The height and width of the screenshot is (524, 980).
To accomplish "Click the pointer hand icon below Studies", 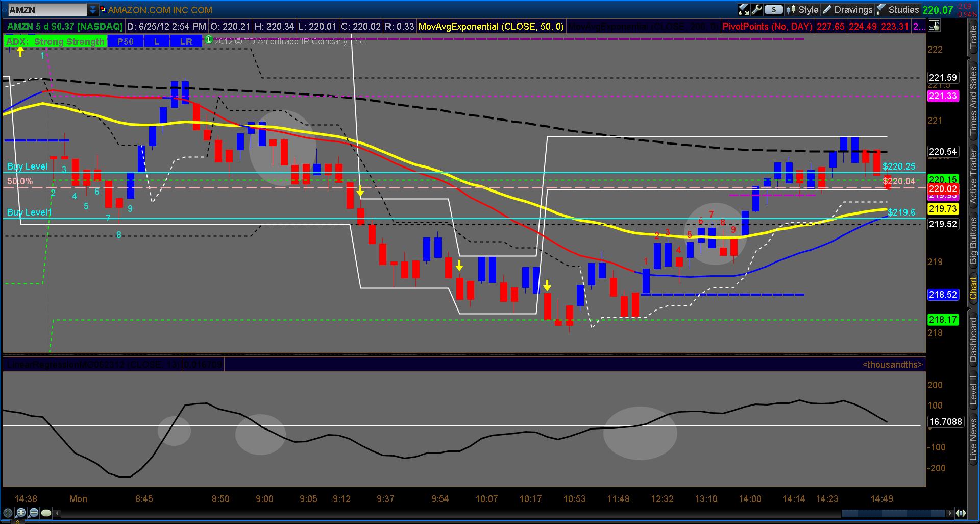I will click(x=935, y=26).
